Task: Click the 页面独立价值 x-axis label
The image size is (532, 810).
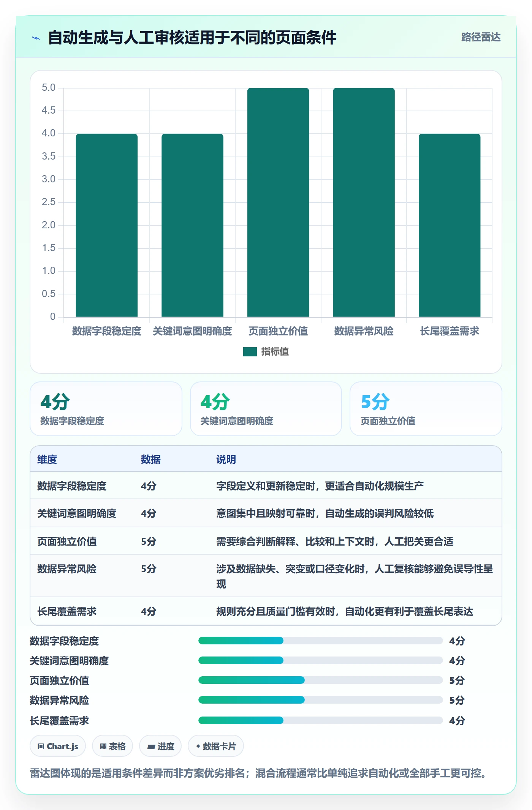Action: click(x=278, y=331)
